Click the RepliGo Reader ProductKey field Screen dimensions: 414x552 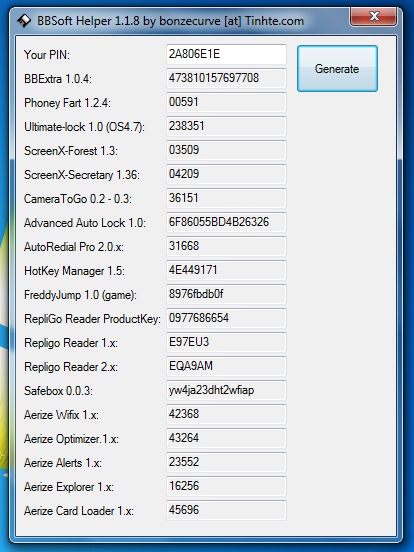(226, 318)
